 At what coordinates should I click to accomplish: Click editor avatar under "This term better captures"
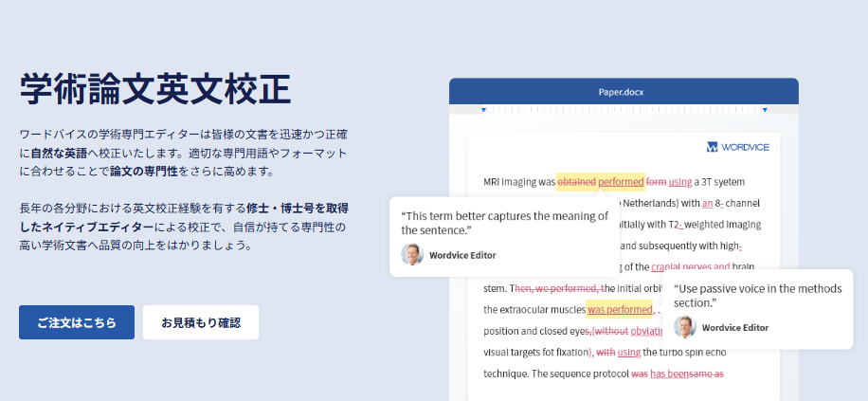click(412, 255)
